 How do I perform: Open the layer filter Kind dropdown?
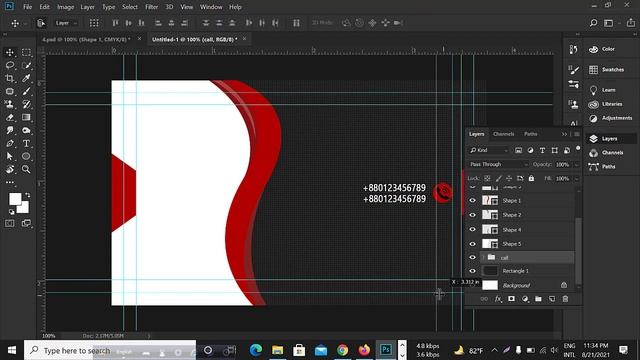tap(489, 150)
